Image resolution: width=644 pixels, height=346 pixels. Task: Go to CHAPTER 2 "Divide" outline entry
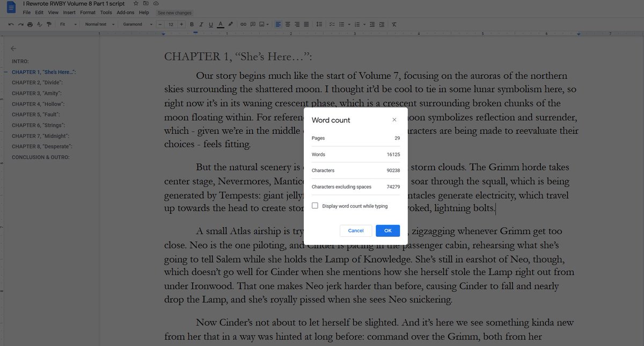pos(37,83)
